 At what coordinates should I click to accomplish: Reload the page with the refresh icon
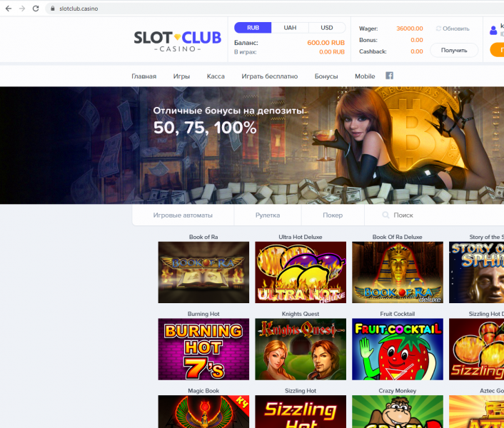[36, 9]
